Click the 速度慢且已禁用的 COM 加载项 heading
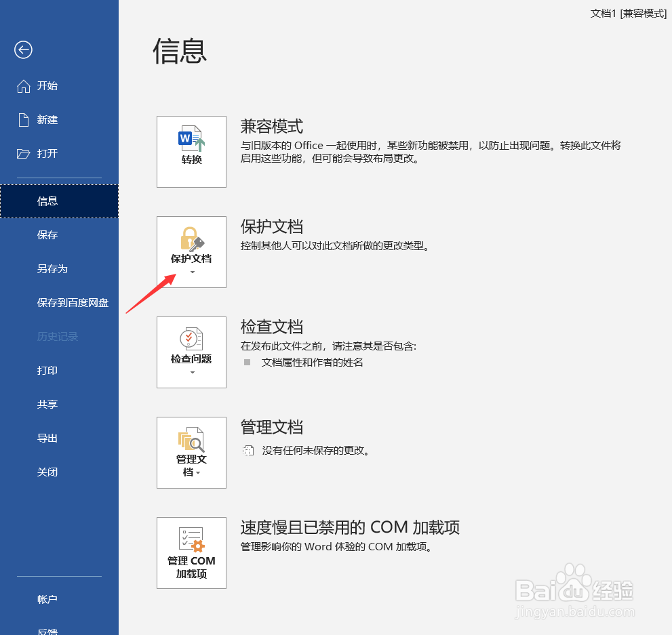 (350, 527)
